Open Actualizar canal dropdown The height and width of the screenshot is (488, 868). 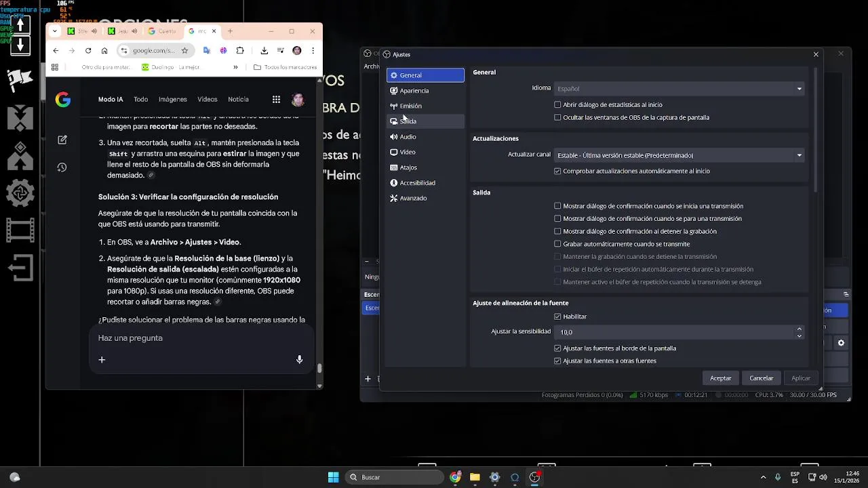(x=679, y=155)
